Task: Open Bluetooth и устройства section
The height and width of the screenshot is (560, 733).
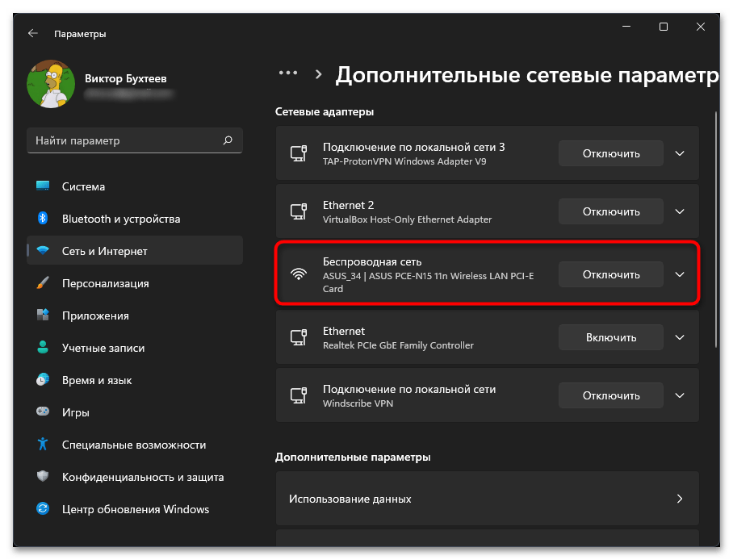Action: coord(135,219)
